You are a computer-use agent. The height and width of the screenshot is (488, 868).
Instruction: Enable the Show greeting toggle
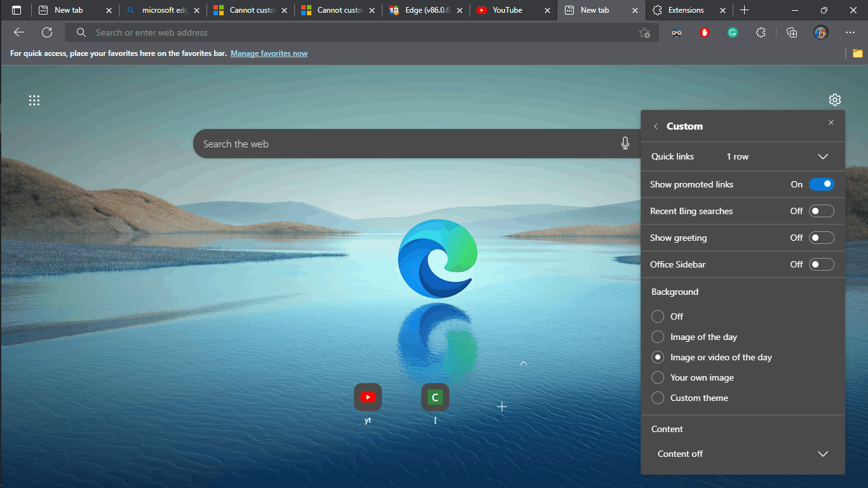(x=821, y=238)
